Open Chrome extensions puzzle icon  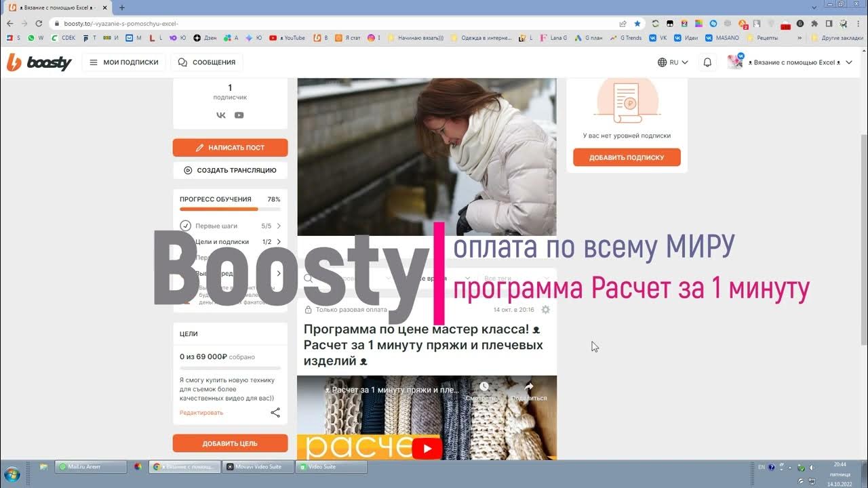(x=814, y=23)
